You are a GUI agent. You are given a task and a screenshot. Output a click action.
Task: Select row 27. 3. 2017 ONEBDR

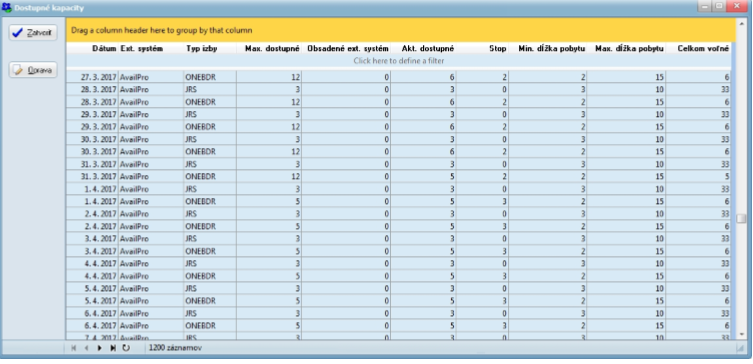pos(399,77)
